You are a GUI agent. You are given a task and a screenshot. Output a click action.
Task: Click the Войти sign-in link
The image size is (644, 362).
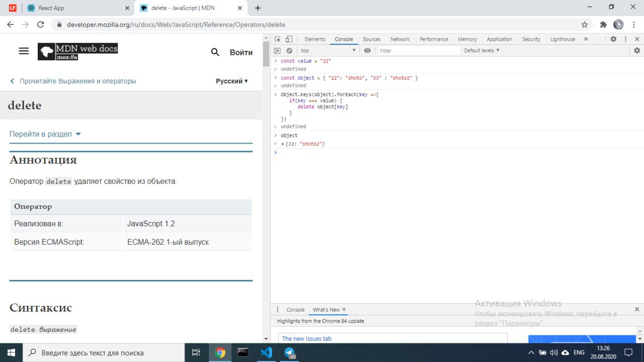pyautogui.click(x=241, y=52)
